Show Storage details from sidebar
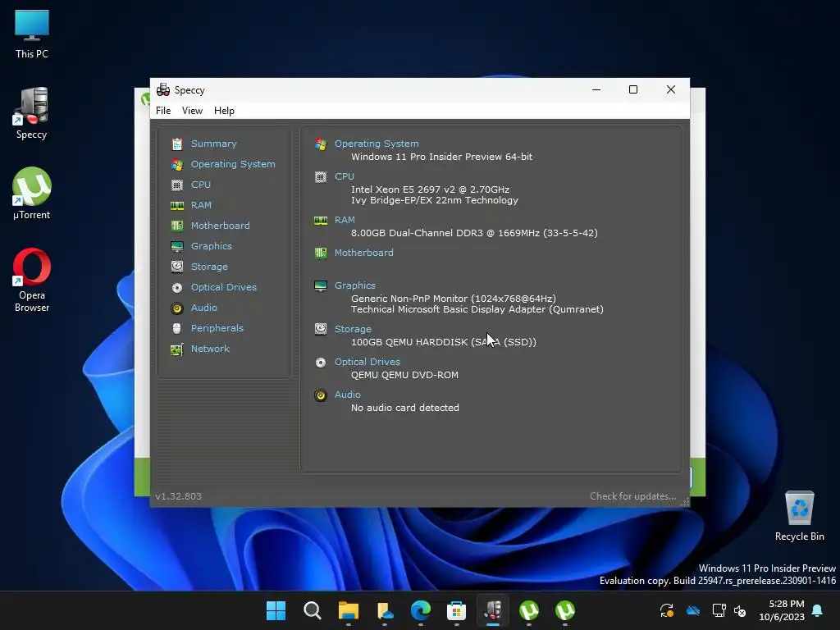840x630 pixels. click(209, 267)
